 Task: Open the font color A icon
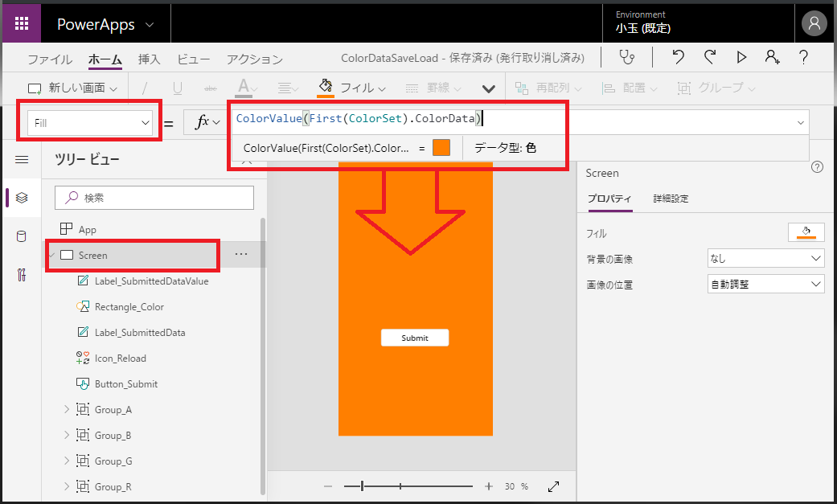click(246, 88)
